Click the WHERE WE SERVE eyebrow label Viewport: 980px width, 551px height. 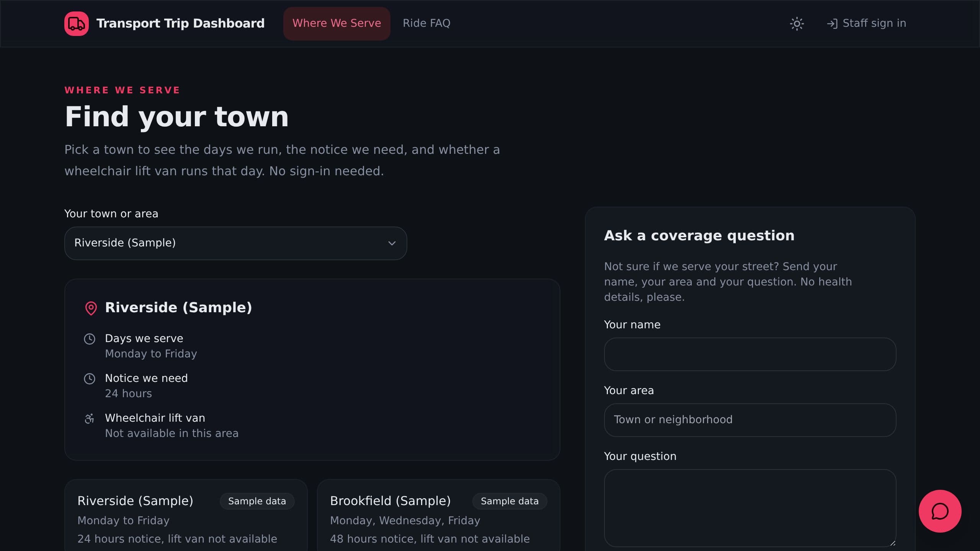tap(122, 90)
